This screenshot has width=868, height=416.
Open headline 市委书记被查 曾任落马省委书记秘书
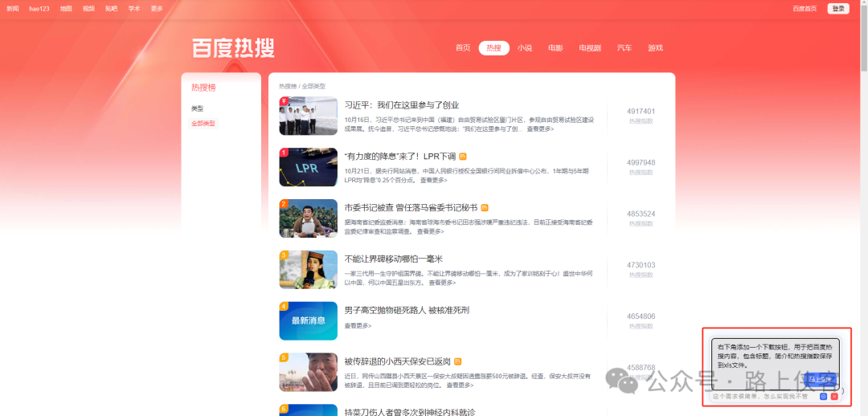pyautogui.click(x=411, y=208)
